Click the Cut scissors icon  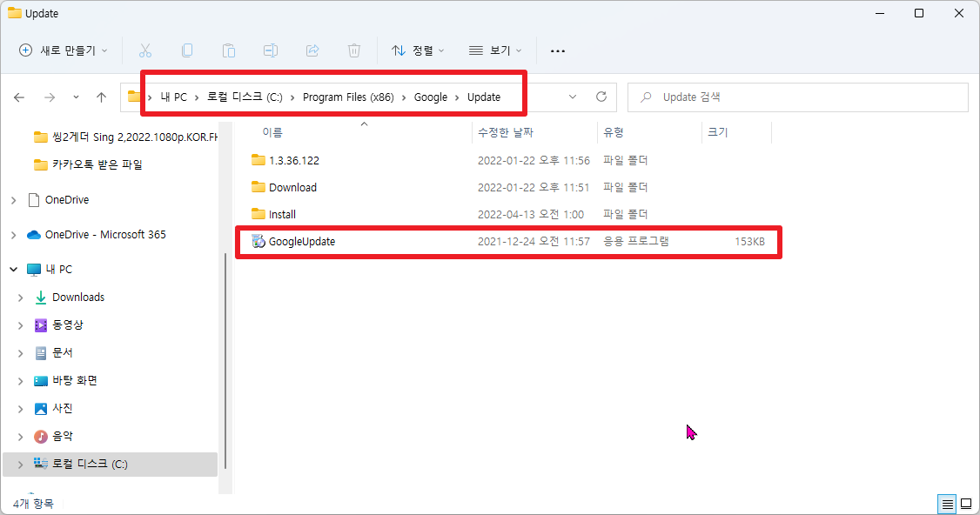145,50
